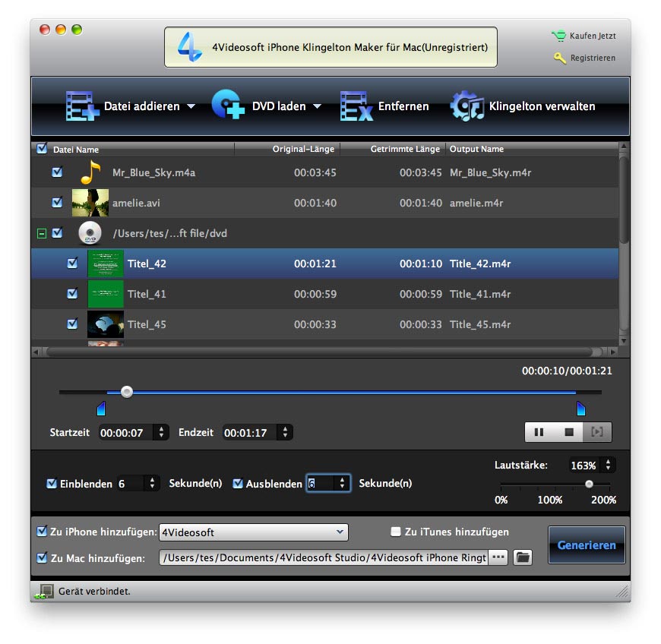The image size is (661, 644).
Task: Pause playback with the pause button
Action: [x=539, y=432]
